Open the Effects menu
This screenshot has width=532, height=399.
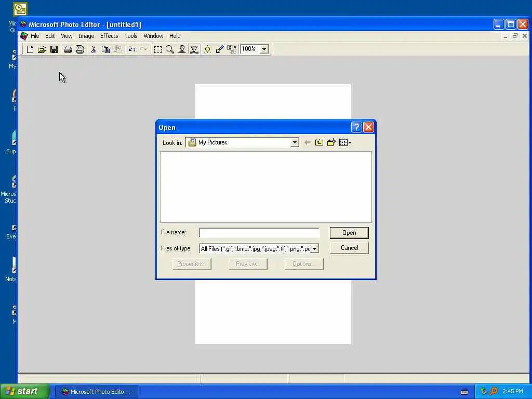coord(109,36)
